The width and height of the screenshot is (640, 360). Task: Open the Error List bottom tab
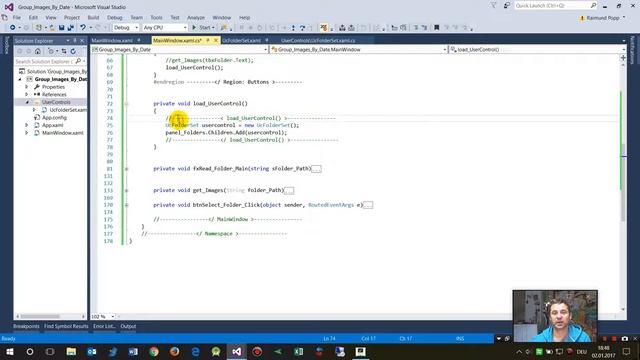[x=104, y=326]
